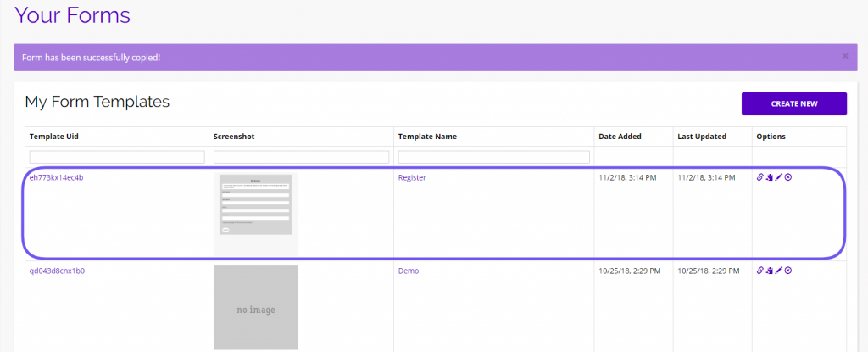Sort by Template Uid column header
Image resolution: width=868 pixels, height=352 pixels.
pos(54,137)
